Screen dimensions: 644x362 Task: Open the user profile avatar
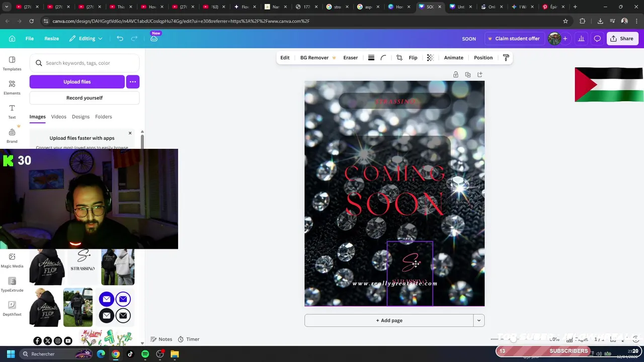point(554,39)
